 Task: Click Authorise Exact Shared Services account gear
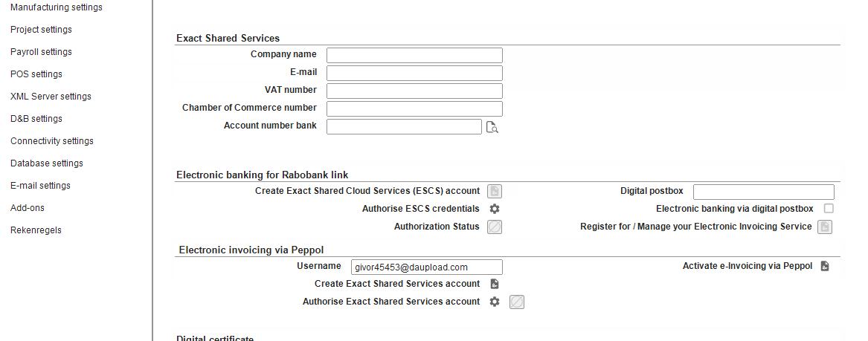pos(495,302)
